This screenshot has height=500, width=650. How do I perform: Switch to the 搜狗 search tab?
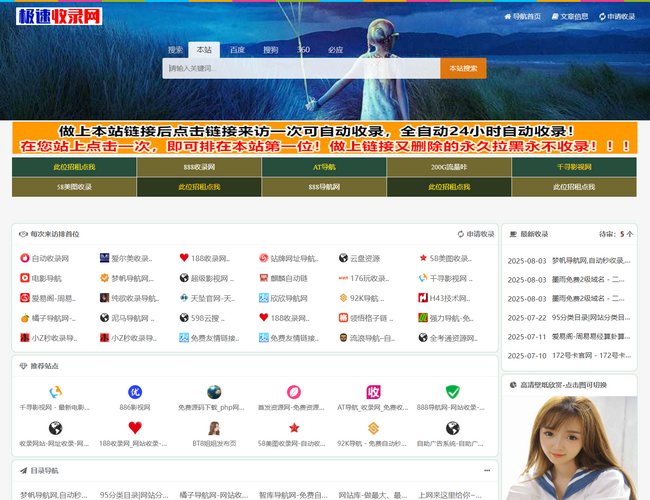(271, 49)
